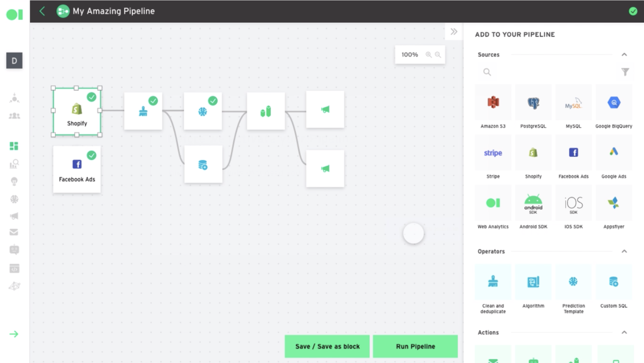Select the Custom SQL operator

(x=614, y=282)
